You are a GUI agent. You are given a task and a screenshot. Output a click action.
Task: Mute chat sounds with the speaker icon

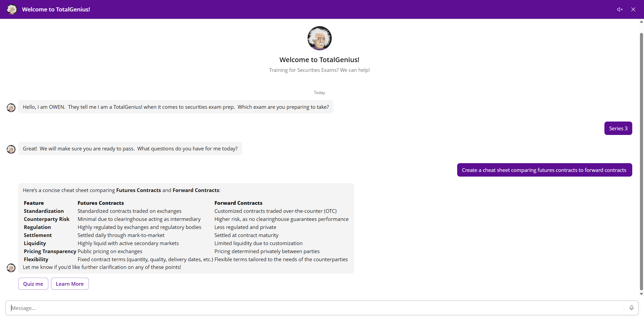point(620,9)
